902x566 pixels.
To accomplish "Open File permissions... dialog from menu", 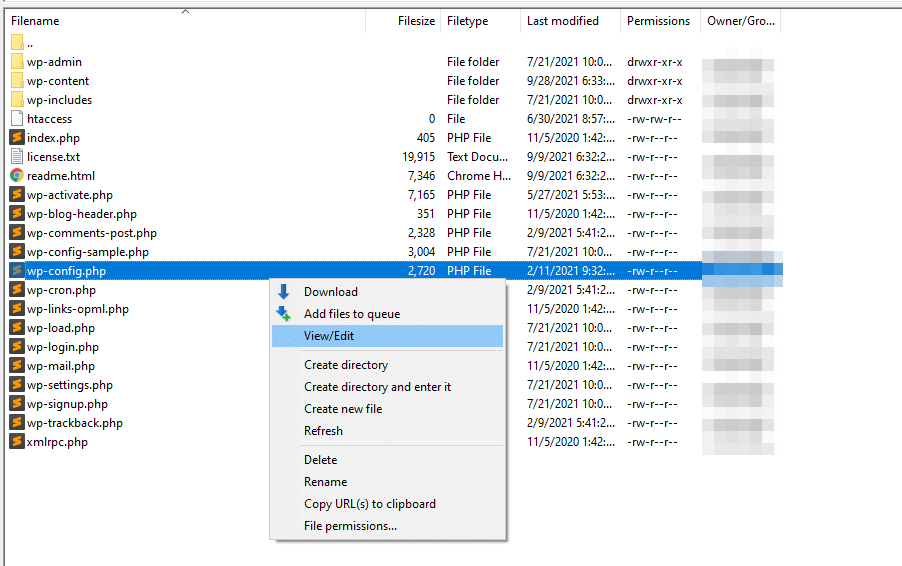I will 350,526.
